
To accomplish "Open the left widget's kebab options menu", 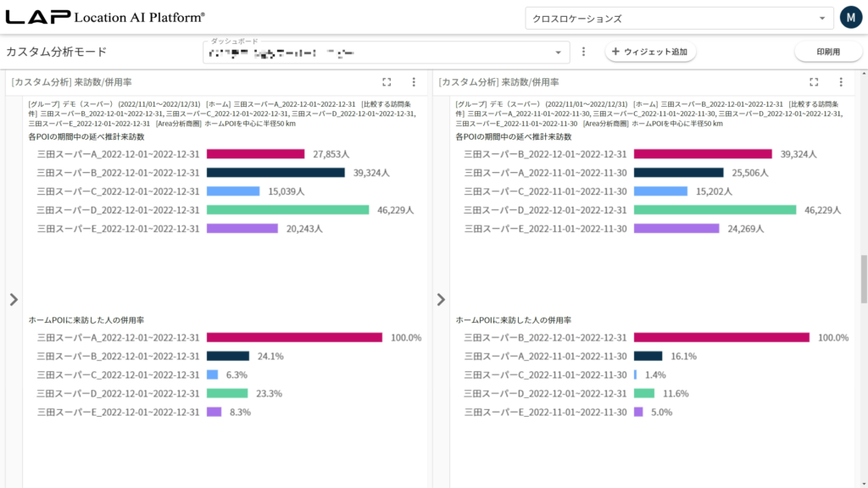I will pyautogui.click(x=414, y=82).
